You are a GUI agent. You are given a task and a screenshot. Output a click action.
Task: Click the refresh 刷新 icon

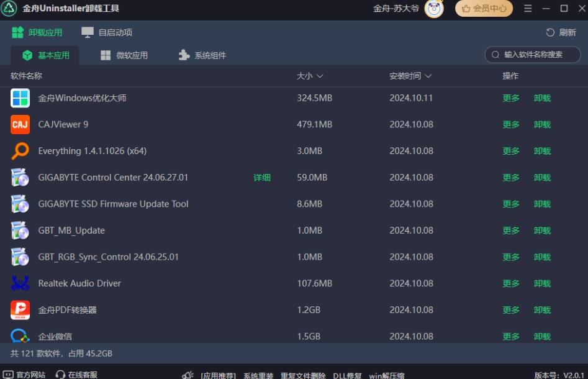click(x=550, y=33)
